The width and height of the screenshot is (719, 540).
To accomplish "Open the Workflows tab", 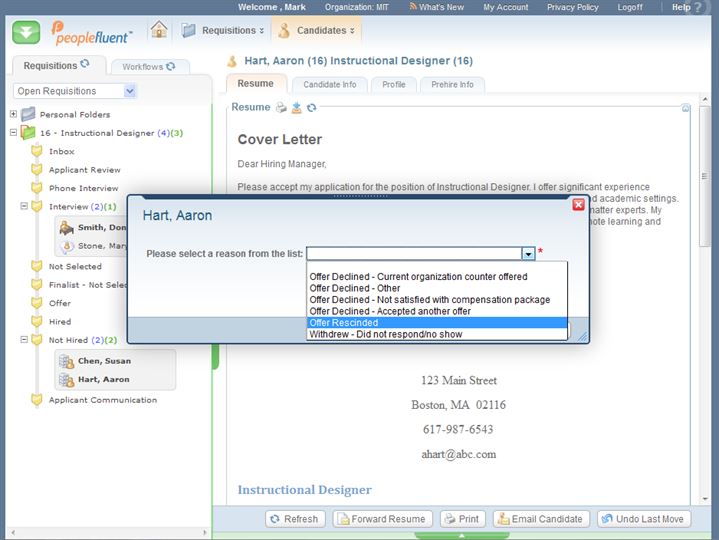I will (142, 66).
